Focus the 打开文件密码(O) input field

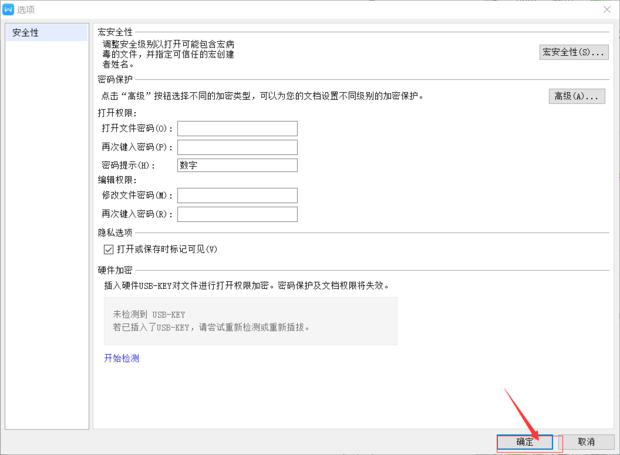pyautogui.click(x=237, y=128)
